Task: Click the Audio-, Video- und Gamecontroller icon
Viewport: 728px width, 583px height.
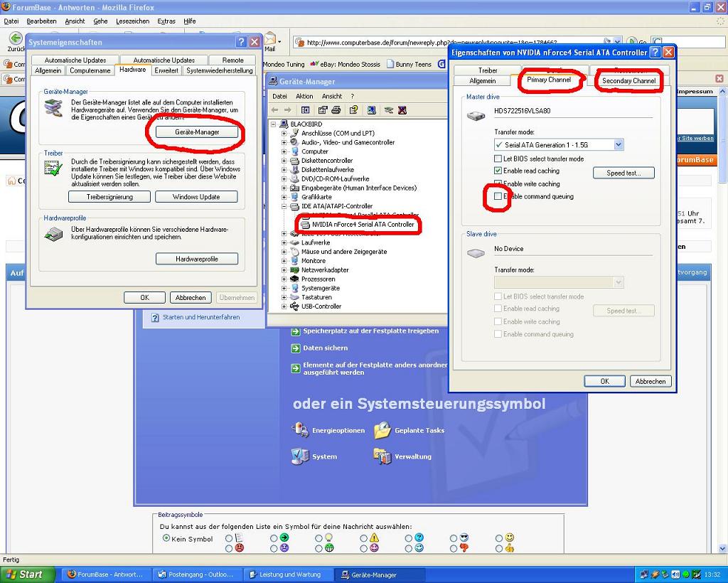Action: click(294, 142)
